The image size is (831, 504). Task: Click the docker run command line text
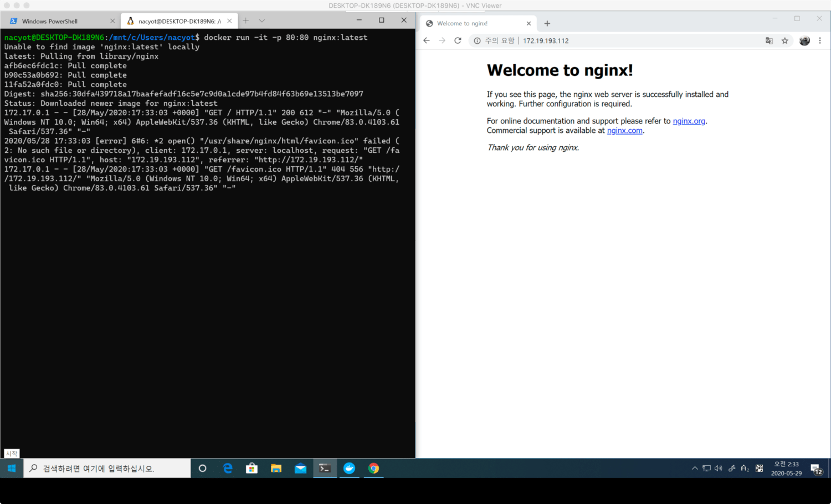click(286, 38)
